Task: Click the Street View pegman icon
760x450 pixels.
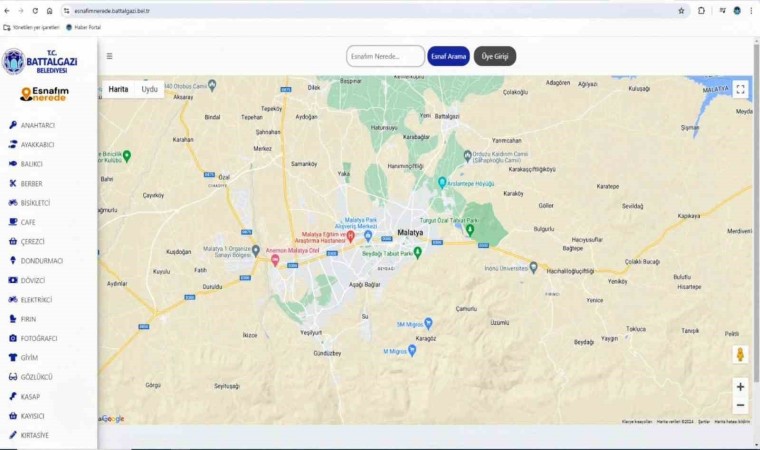Action: click(740, 354)
